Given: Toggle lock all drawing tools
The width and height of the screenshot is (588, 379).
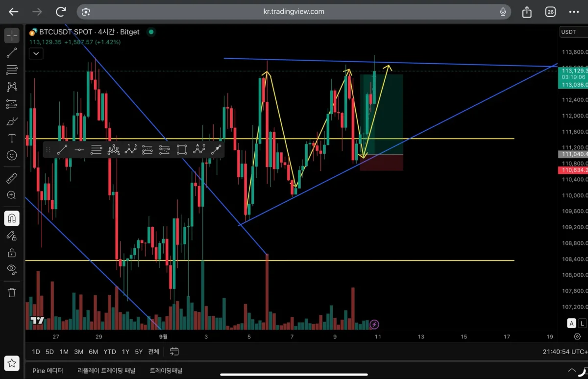Looking at the screenshot, I should (x=12, y=253).
